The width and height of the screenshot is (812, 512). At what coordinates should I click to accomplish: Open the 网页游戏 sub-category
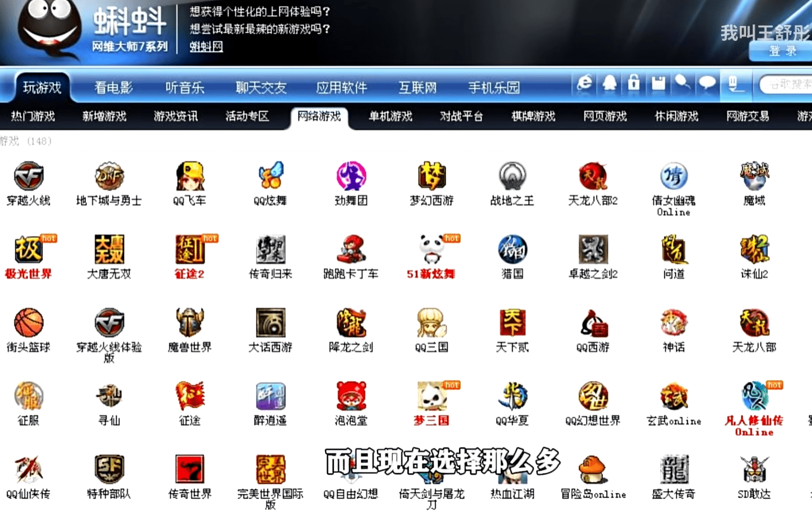click(x=605, y=116)
